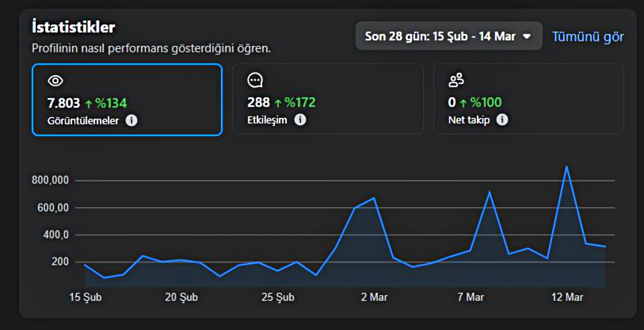Screen dimensions: 644x330
Task: Click the date range dropdown arrow
Action: [x=527, y=36]
